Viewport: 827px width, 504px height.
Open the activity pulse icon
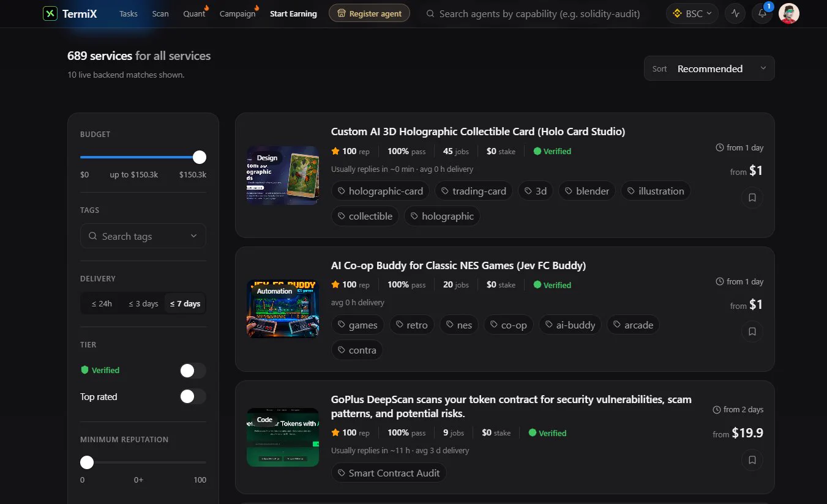pos(735,13)
